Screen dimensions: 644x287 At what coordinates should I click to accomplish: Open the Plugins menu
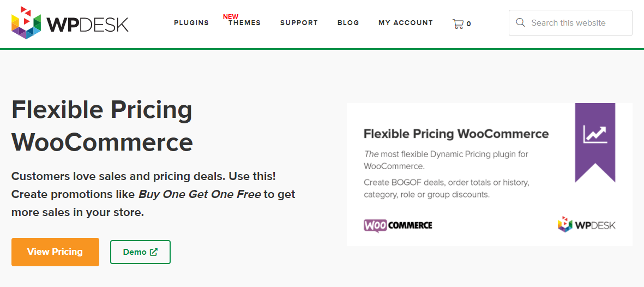(x=191, y=23)
